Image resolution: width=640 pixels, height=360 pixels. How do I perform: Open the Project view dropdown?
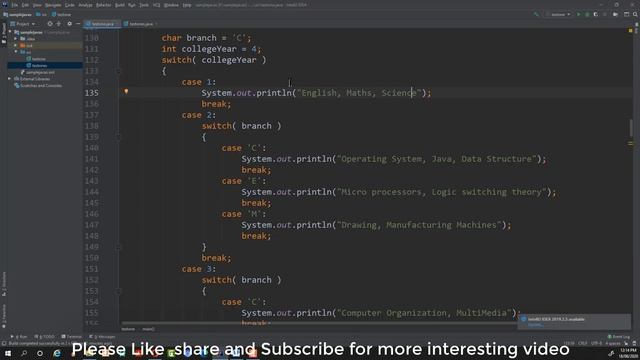pos(23,24)
